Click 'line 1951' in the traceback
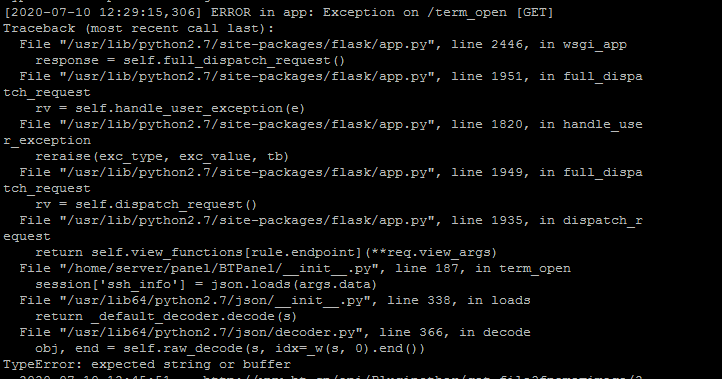The height and width of the screenshot is (379, 722). click(487, 76)
